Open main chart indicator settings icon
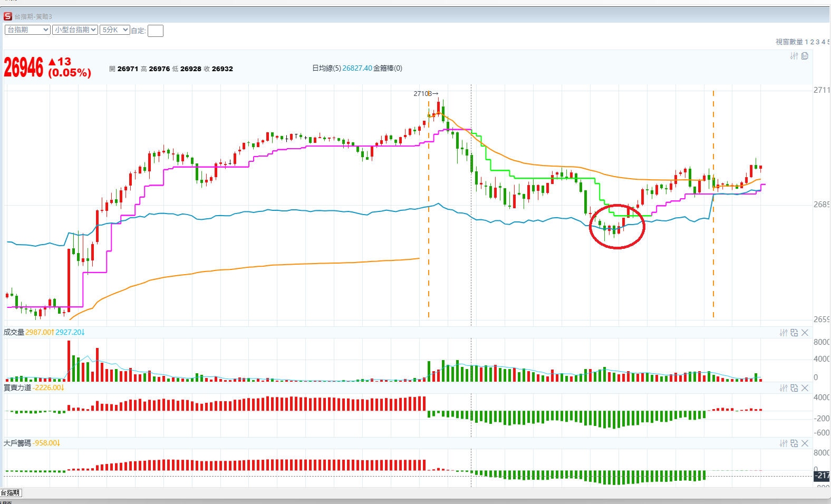The image size is (831, 504). point(794,56)
